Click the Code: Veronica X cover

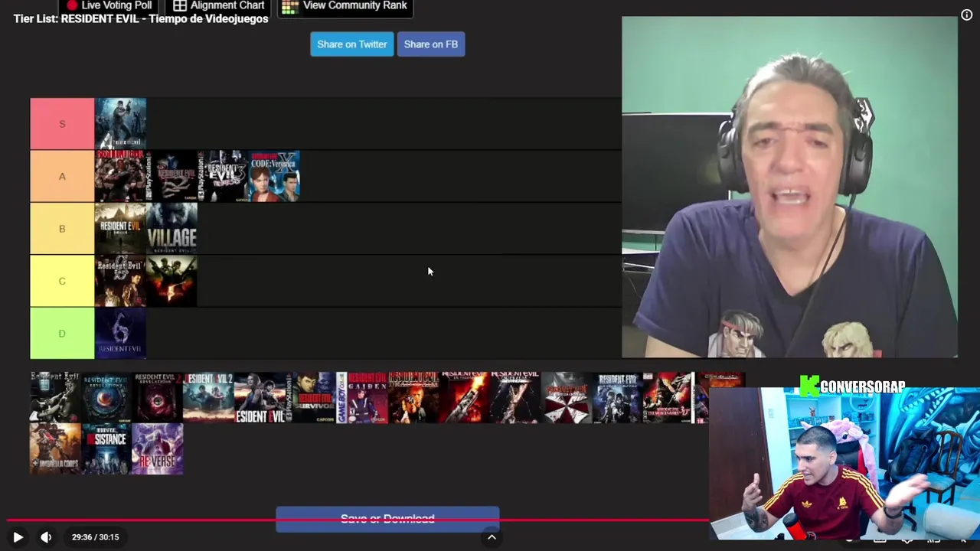[274, 176]
